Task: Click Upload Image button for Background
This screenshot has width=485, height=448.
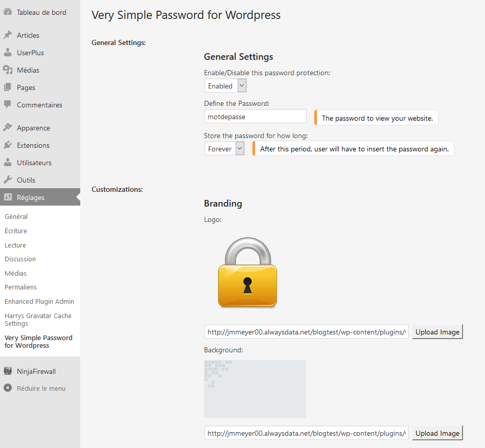Action: point(437,433)
